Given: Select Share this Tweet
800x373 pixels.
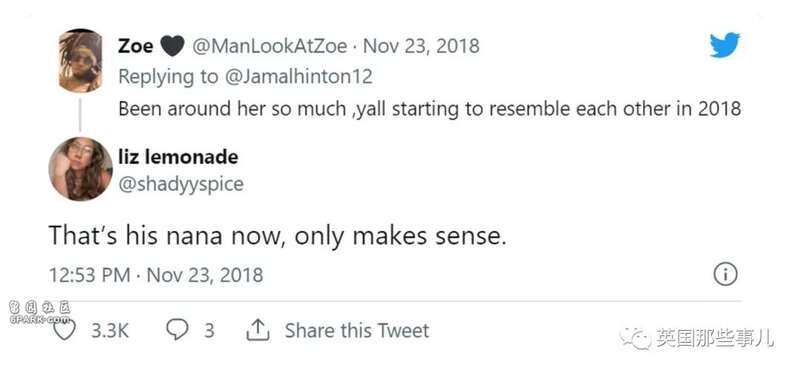Looking at the screenshot, I should 357,330.
